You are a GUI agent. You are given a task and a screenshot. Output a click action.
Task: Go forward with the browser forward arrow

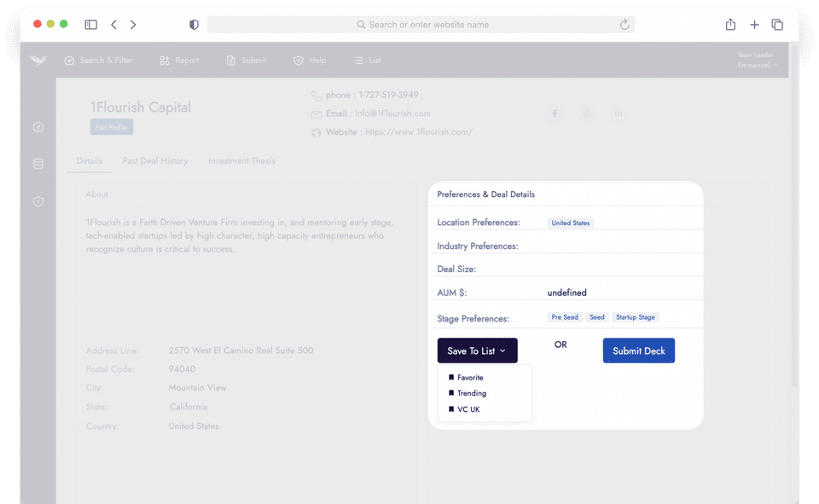[133, 25]
